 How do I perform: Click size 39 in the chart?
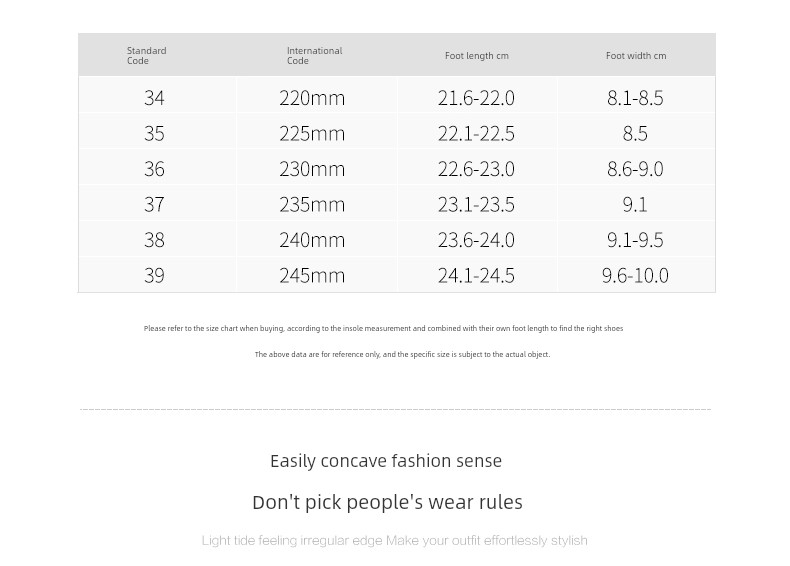pos(154,276)
